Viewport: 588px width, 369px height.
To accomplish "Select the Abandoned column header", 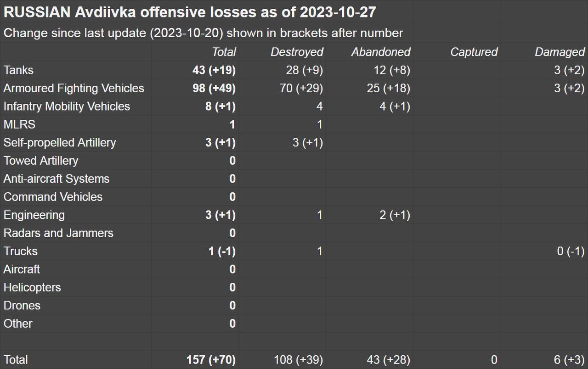I will (381, 52).
